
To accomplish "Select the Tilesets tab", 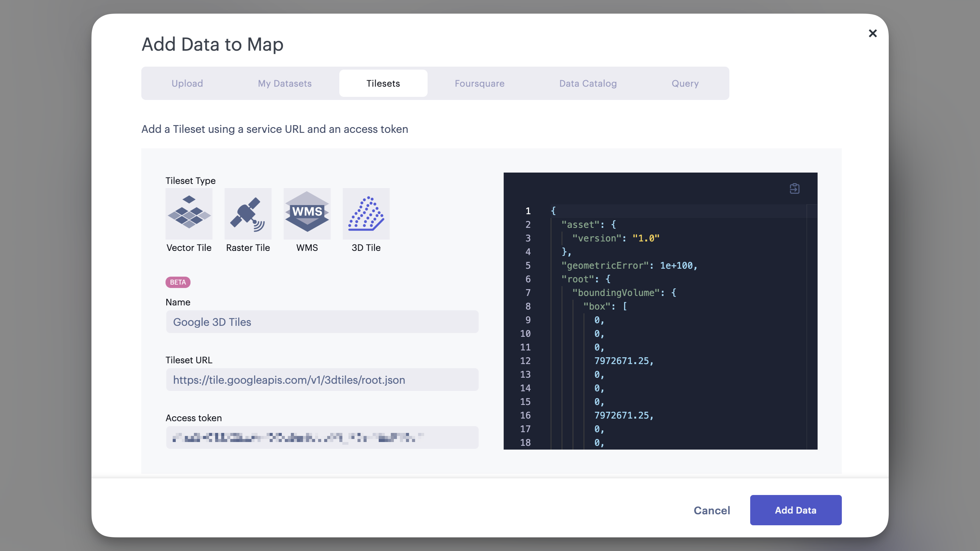I will pyautogui.click(x=383, y=83).
